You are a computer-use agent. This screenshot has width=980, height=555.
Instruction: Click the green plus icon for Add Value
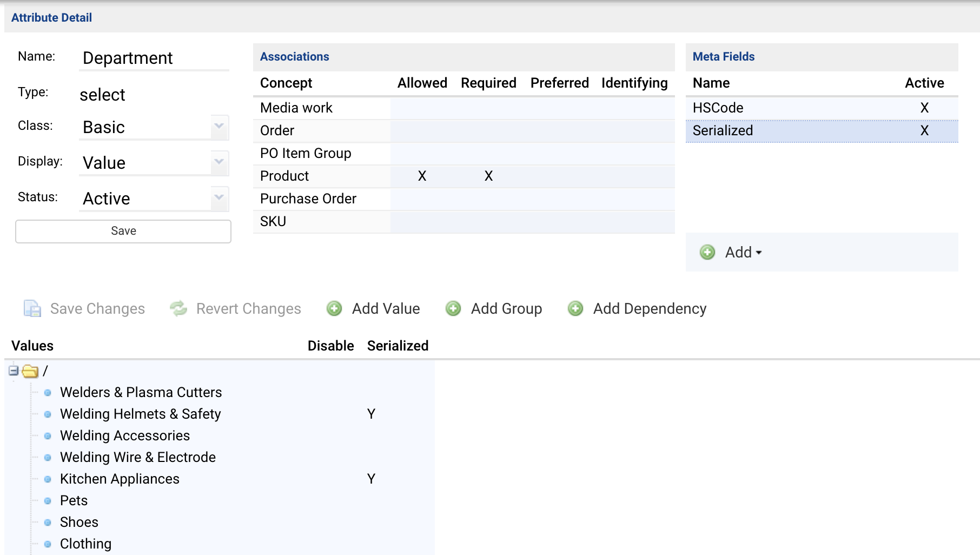pos(334,308)
